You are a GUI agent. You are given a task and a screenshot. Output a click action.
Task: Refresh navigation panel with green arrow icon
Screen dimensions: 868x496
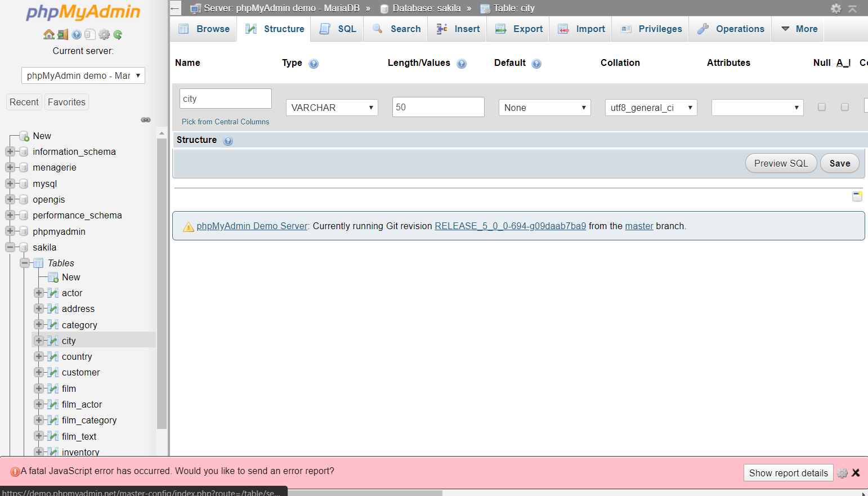click(118, 34)
